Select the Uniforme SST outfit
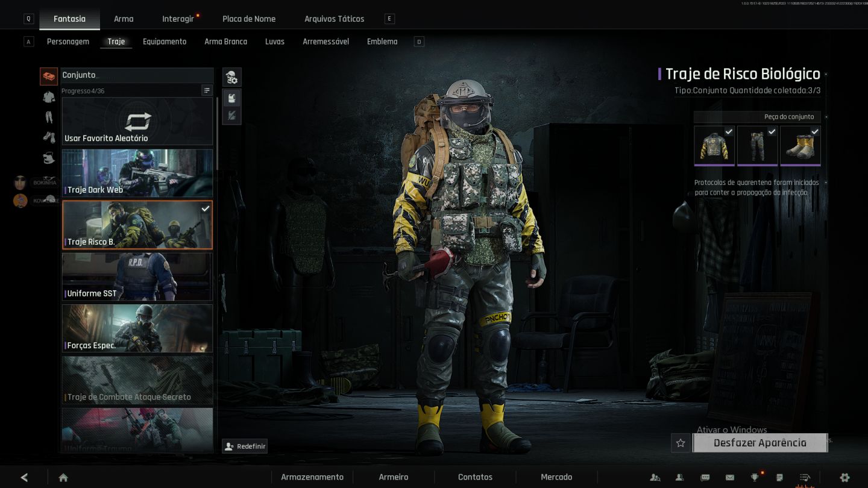 coord(137,277)
